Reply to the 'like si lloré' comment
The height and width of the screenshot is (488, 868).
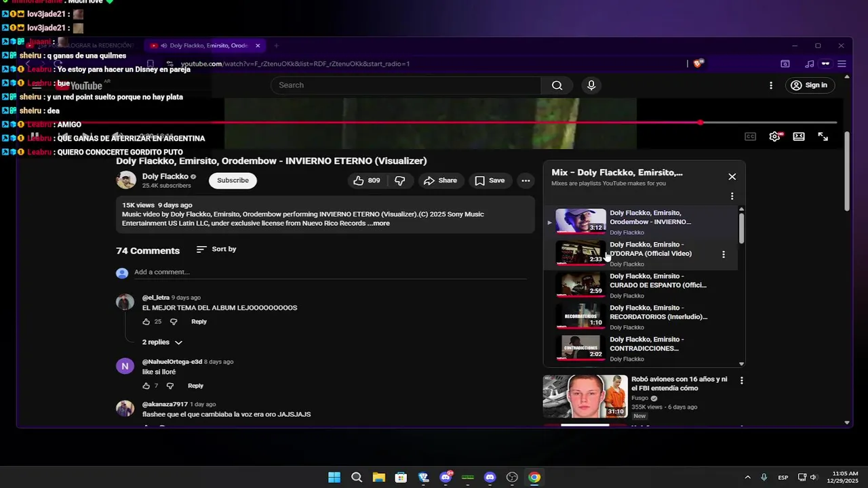pyautogui.click(x=195, y=386)
